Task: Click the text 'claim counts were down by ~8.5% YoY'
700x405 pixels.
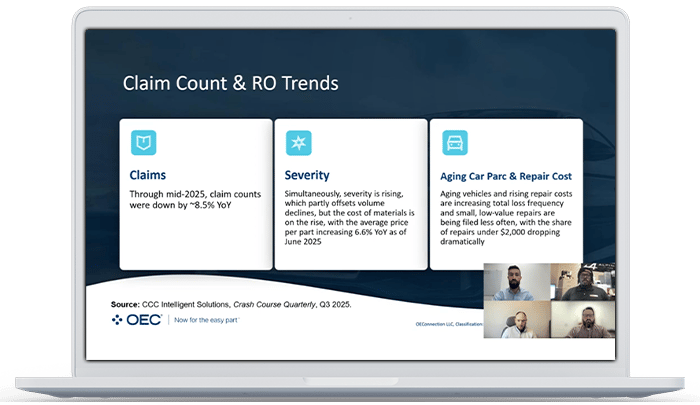Action: [x=195, y=200]
